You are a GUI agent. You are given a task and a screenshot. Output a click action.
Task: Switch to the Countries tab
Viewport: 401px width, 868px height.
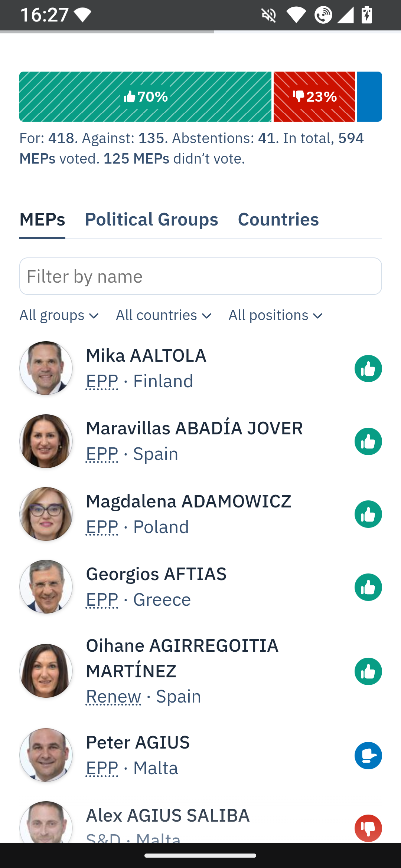(x=278, y=220)
